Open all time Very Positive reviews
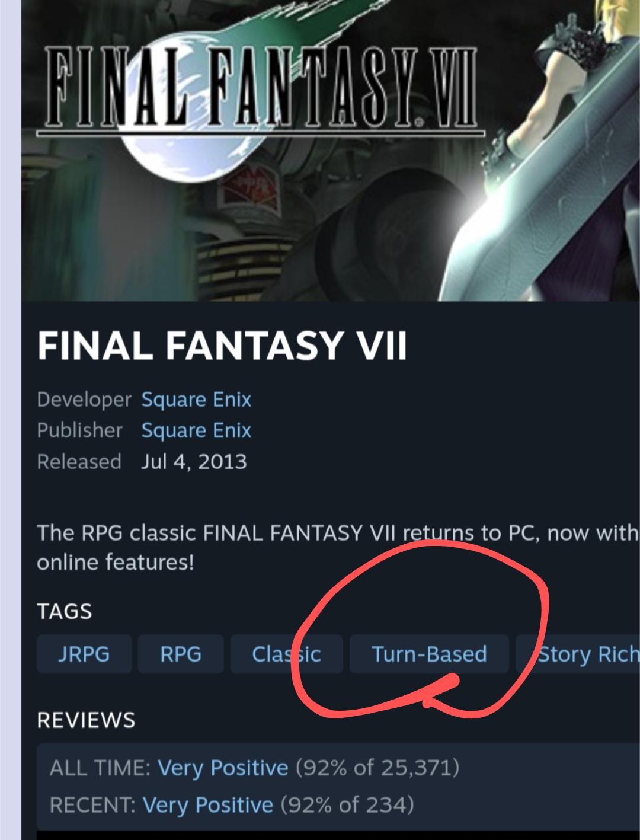 point(223,768)
